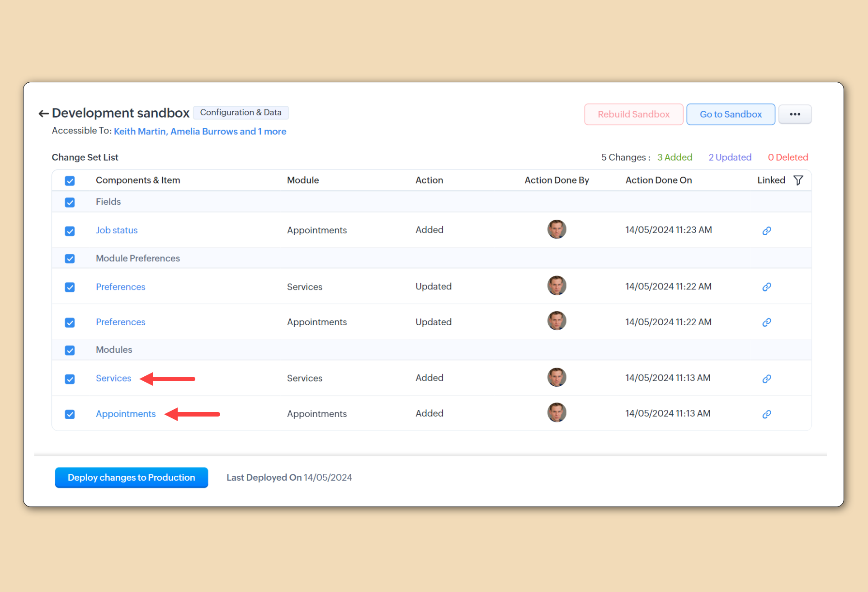Uncheck the Job status checkbox
Viewport: 868px width, 592px height.
70,231
